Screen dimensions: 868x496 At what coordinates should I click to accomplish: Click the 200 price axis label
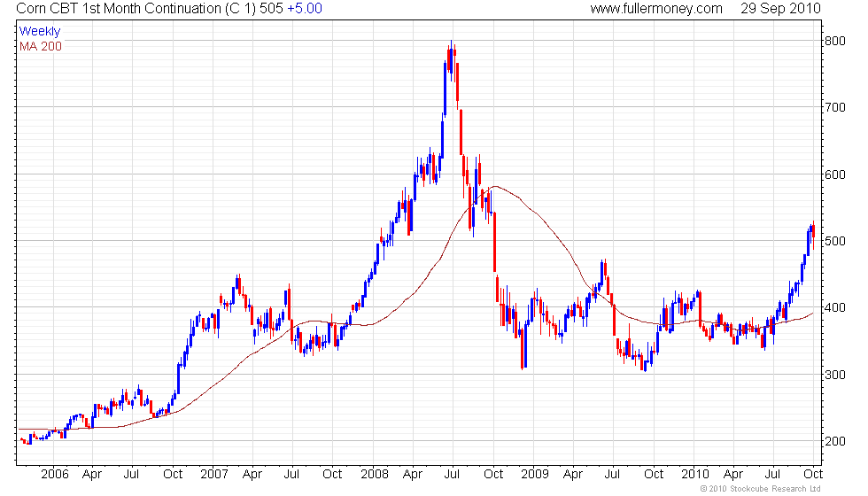click(834, 441)
